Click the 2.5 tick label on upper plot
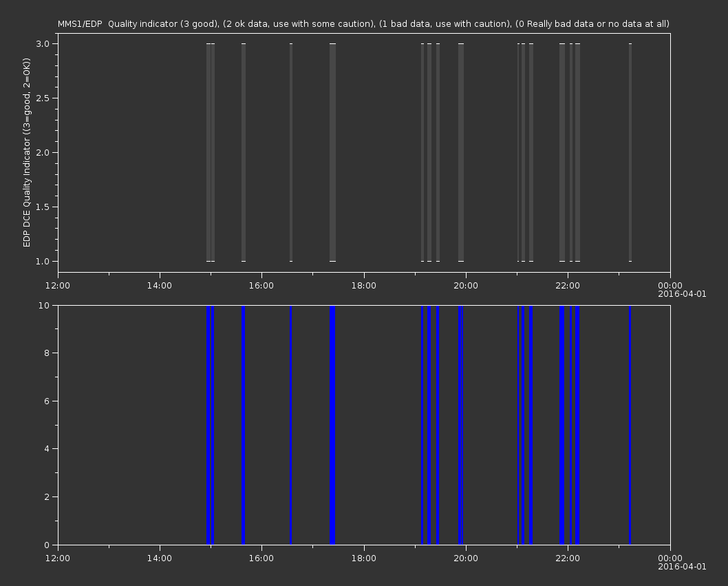This screenshot has width=728, height=586. click(43, 98)
